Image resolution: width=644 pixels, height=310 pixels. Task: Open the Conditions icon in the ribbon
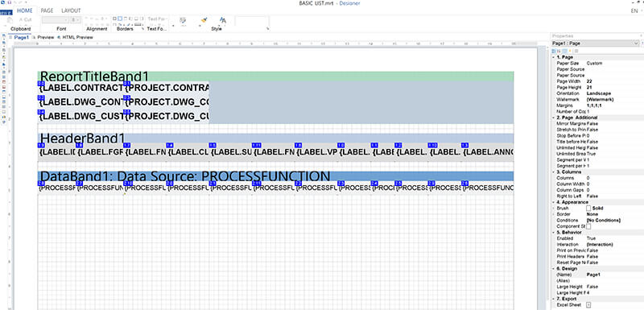tap(183, 20)
